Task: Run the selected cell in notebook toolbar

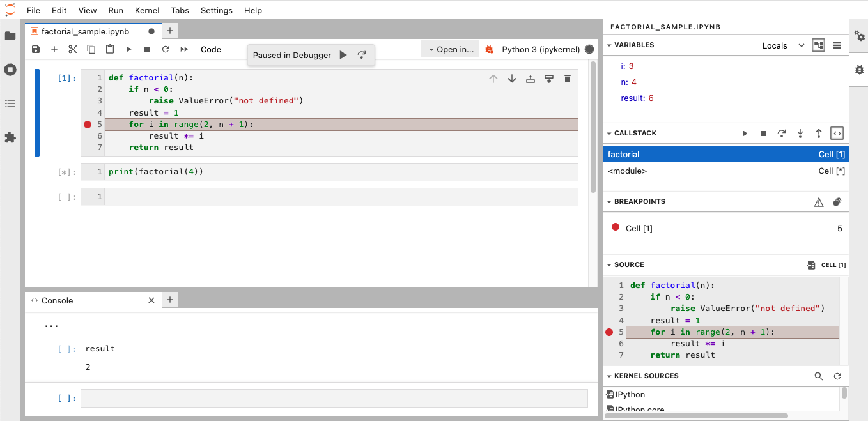Action: pos(128,49)
